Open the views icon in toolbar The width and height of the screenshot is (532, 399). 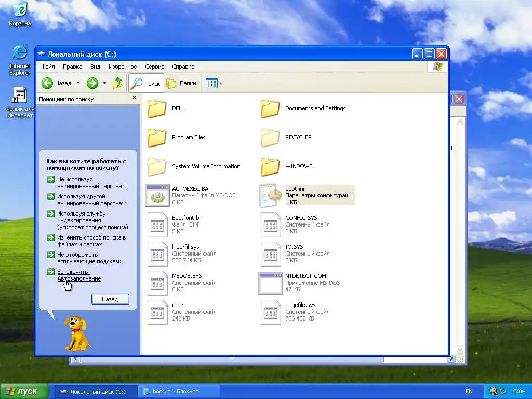coord(211,83)
